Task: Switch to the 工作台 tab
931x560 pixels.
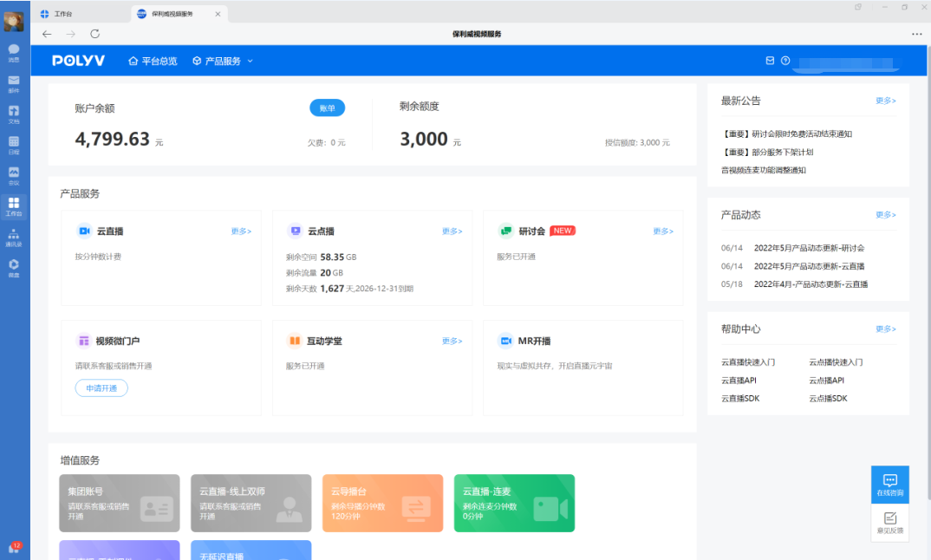Action: (81, 14)
